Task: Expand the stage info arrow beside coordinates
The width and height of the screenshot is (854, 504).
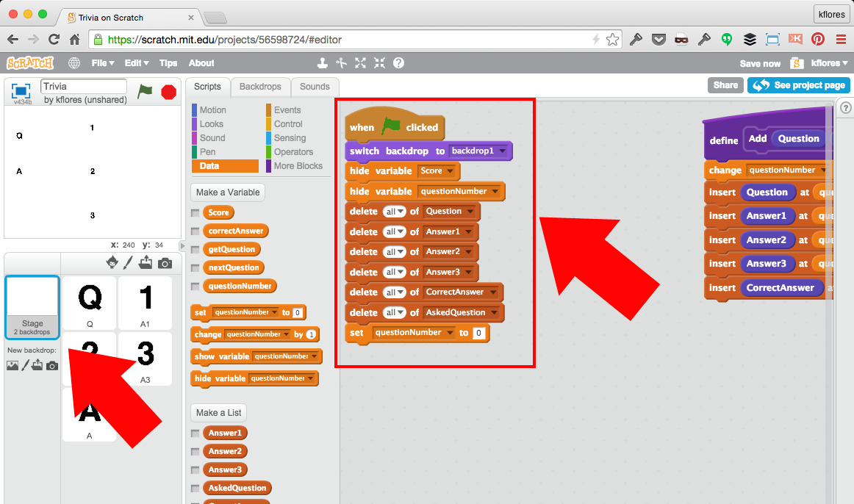Action: click(182, 246)
